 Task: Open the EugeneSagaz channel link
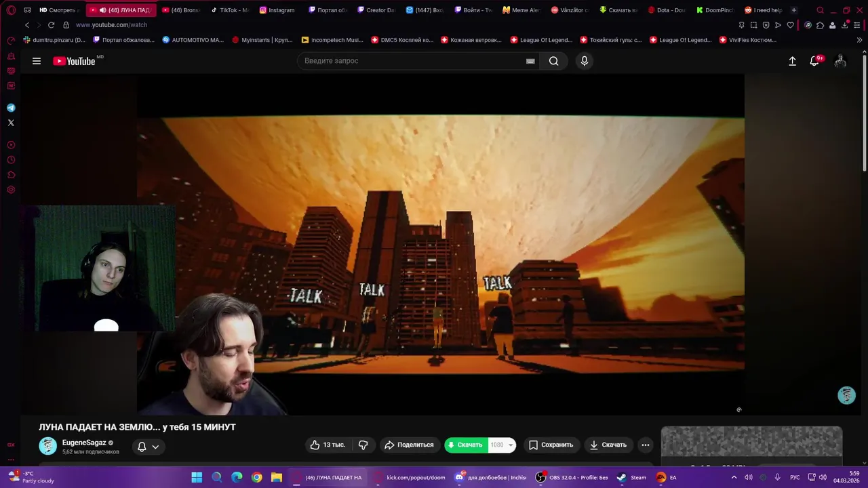tap(84, 443)
